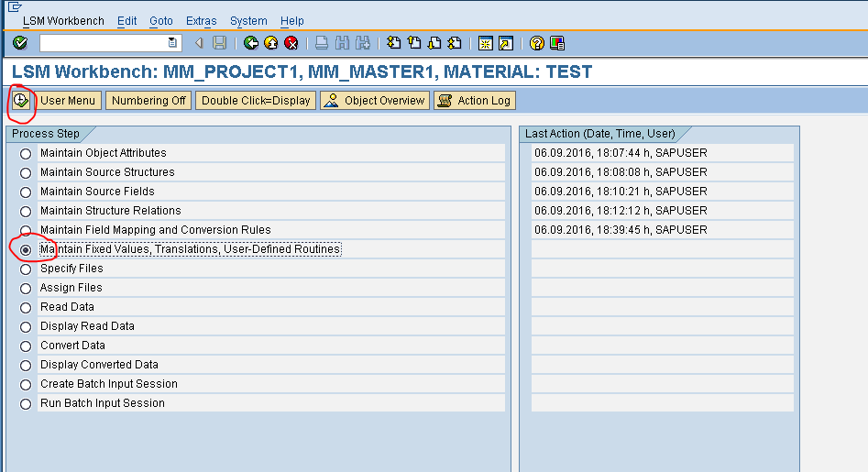This screenshot has height=472, width=868.
Task: Click the red Cancel icon
Action: (x=291, y=43)
